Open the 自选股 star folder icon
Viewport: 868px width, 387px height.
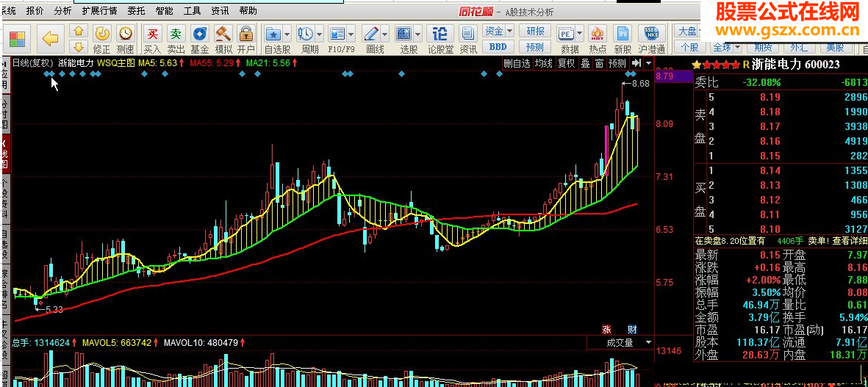pos(273,34)
